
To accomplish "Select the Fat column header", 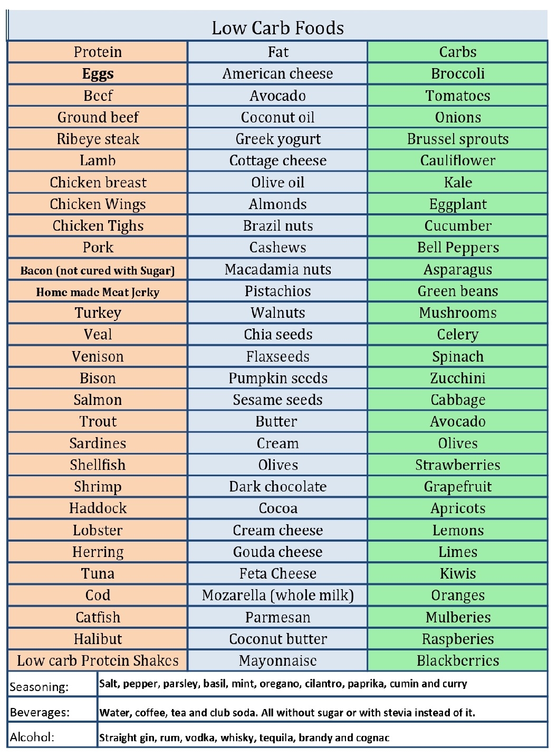I will (277, 52).
